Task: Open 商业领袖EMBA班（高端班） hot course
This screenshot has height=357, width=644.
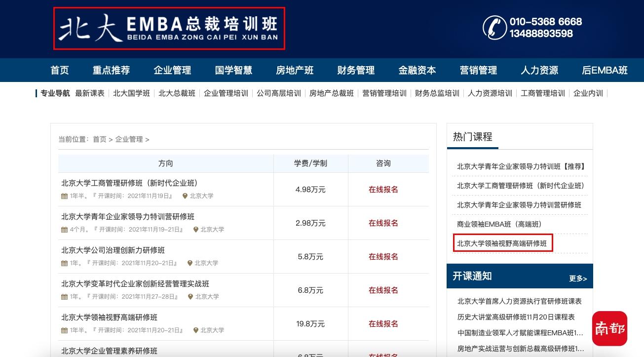Action: point(499,224)
